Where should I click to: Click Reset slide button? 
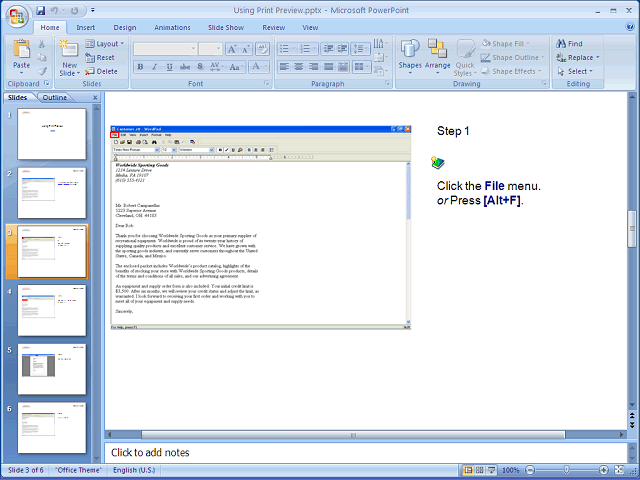click(x=100, y=58)
